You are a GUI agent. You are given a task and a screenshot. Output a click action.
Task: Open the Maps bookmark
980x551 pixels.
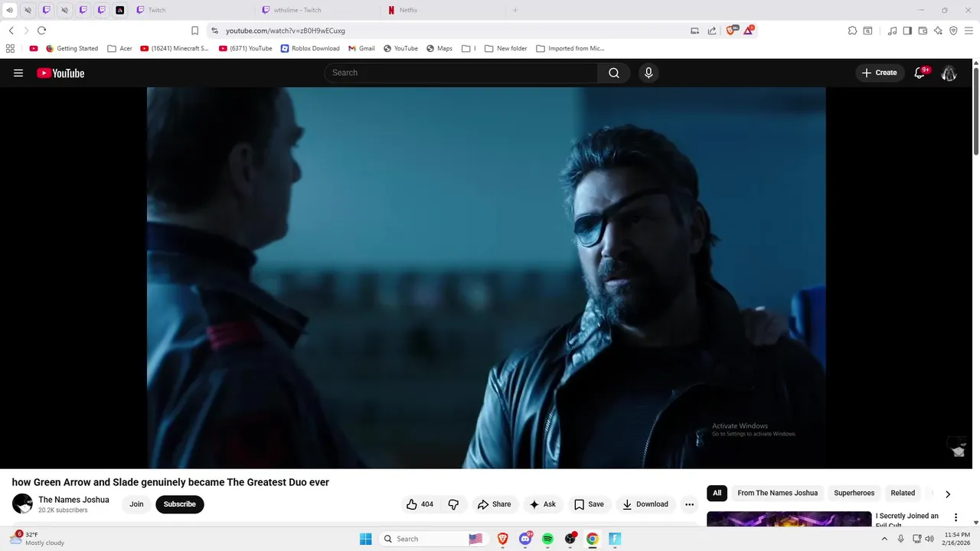pyautogui.click(x=439, y=48)
